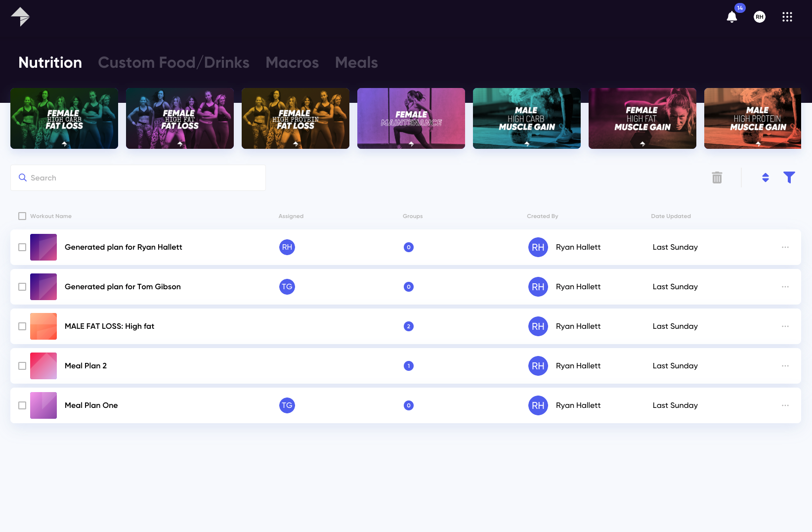Click groups count badge for Ryan Hallett plan
This screenshot has width=812, height=532.
pos(409,247)
